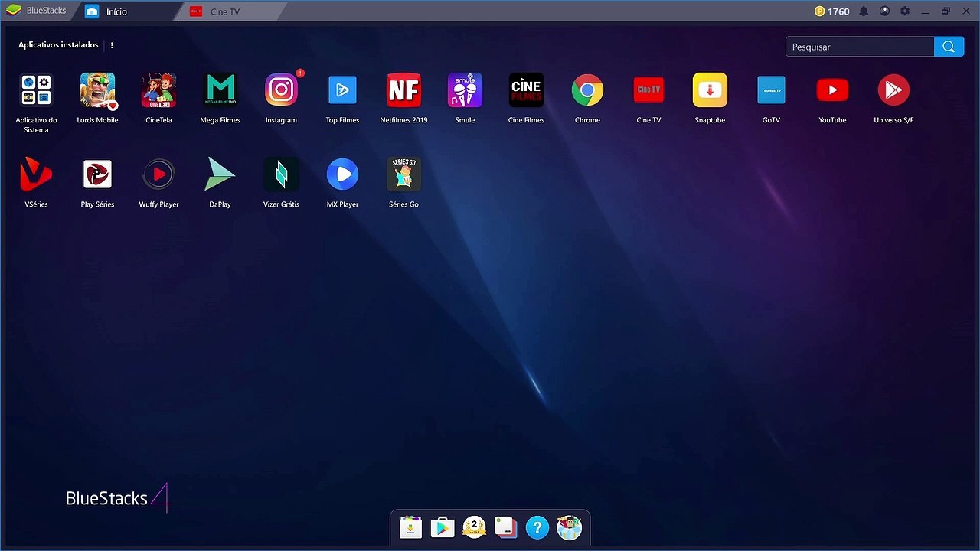This screenshot has width=980, height=551.
Task: Open the level 2 badge in dock
Action: coord(475,527)
